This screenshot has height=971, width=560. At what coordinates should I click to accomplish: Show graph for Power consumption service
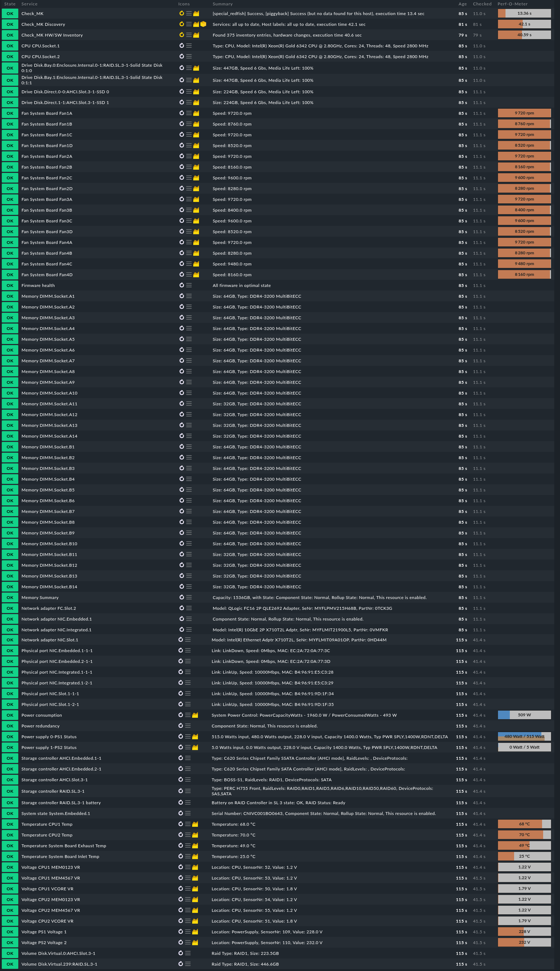coord(195,715)
